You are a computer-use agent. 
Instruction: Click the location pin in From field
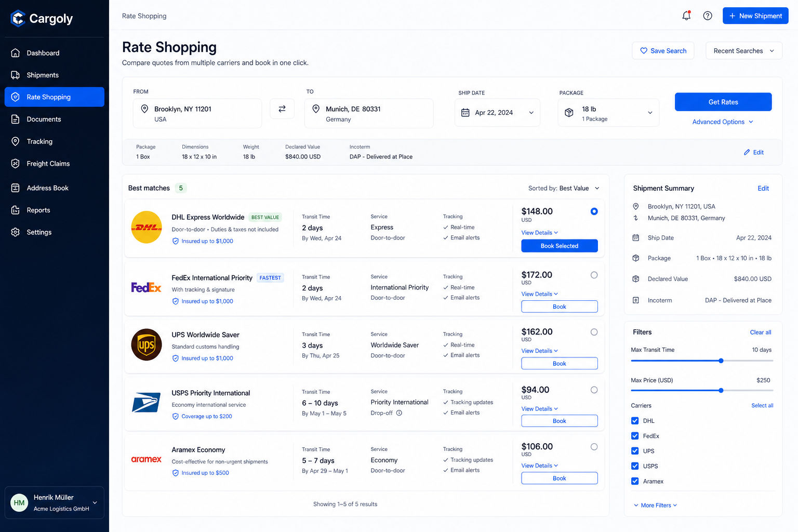point(144,109)
